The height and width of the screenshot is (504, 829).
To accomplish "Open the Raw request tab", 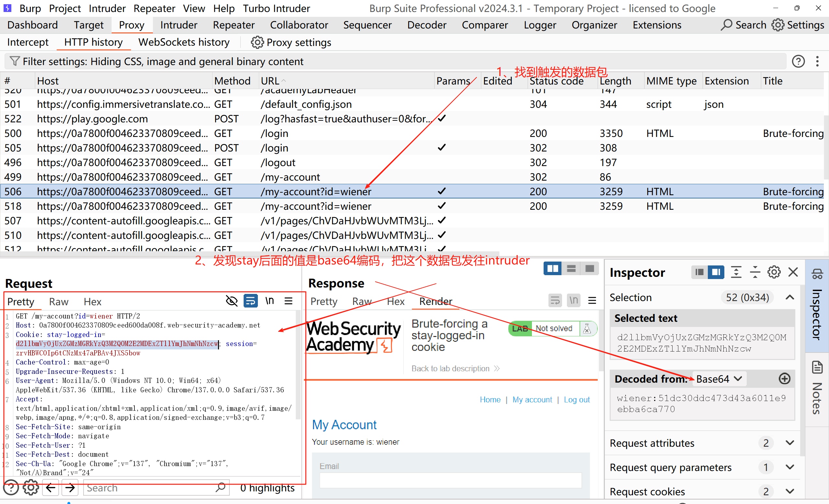I will click(x=59, y=302).
